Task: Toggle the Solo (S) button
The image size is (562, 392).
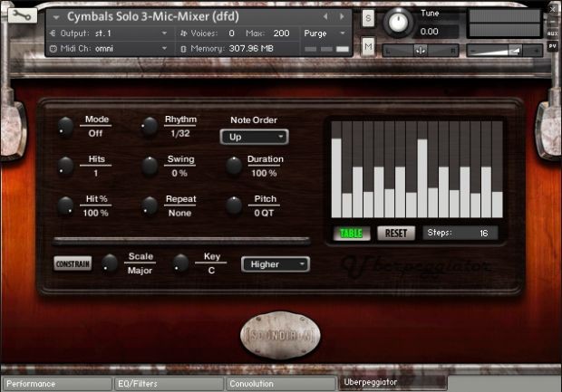Action: (368, 18)
